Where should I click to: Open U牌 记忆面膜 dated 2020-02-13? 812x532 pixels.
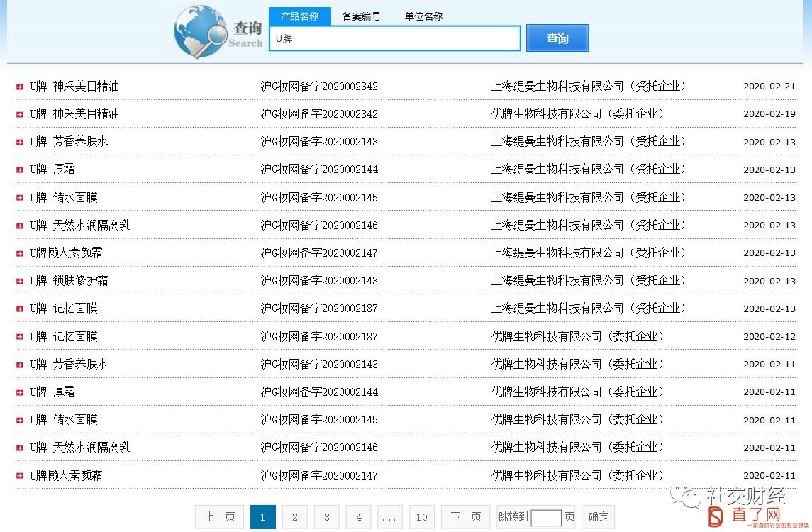(64, 309)
